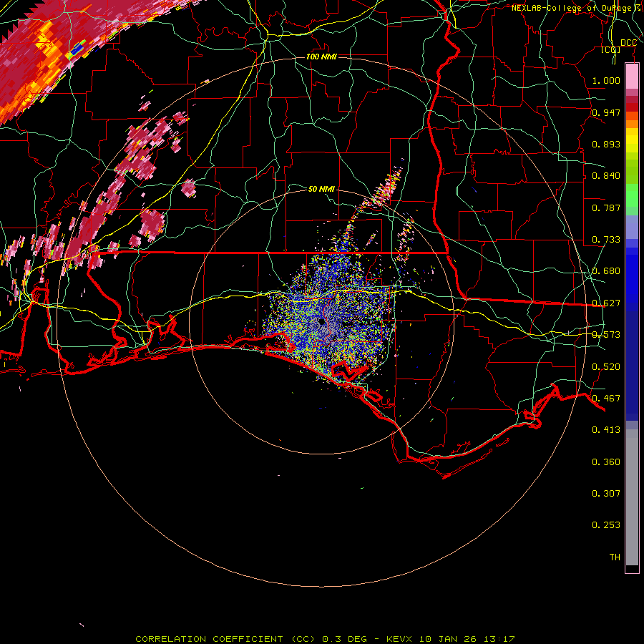Click the 50 NMI range ring label
Image resolution: width=644 pixels, height=644 pixels.
[321, 189]
